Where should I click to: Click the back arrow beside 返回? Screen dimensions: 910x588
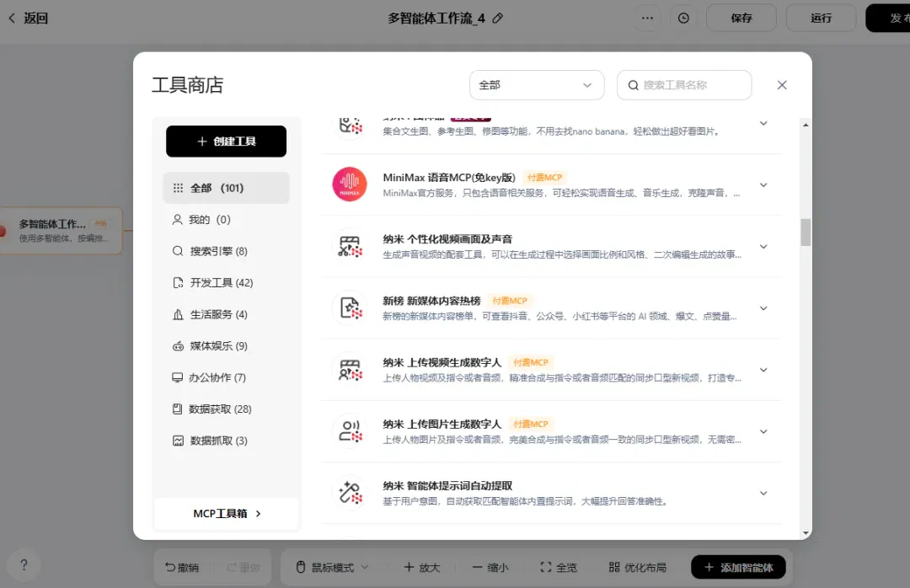click(12, 18)
